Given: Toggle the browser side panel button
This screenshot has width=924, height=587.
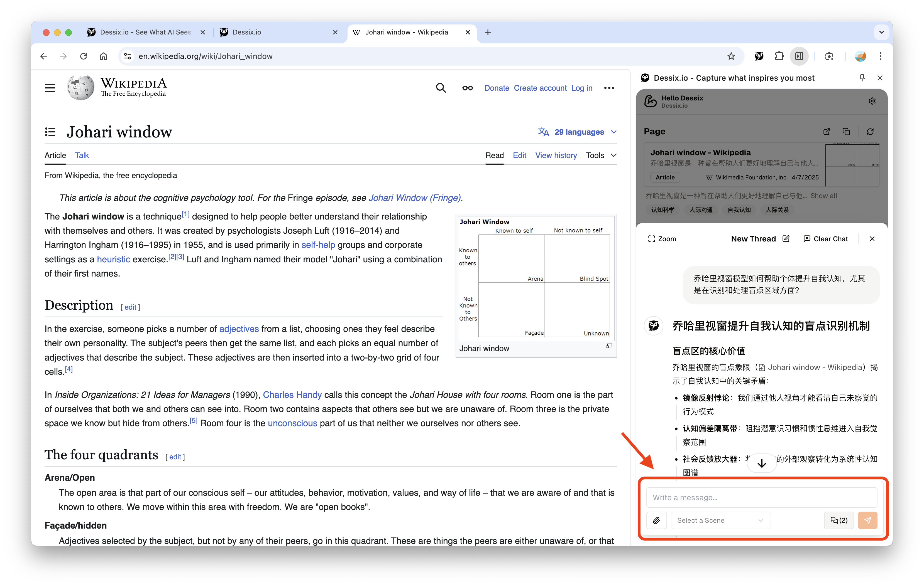Looking at the screenshot, I should click(x=799, y=56).
